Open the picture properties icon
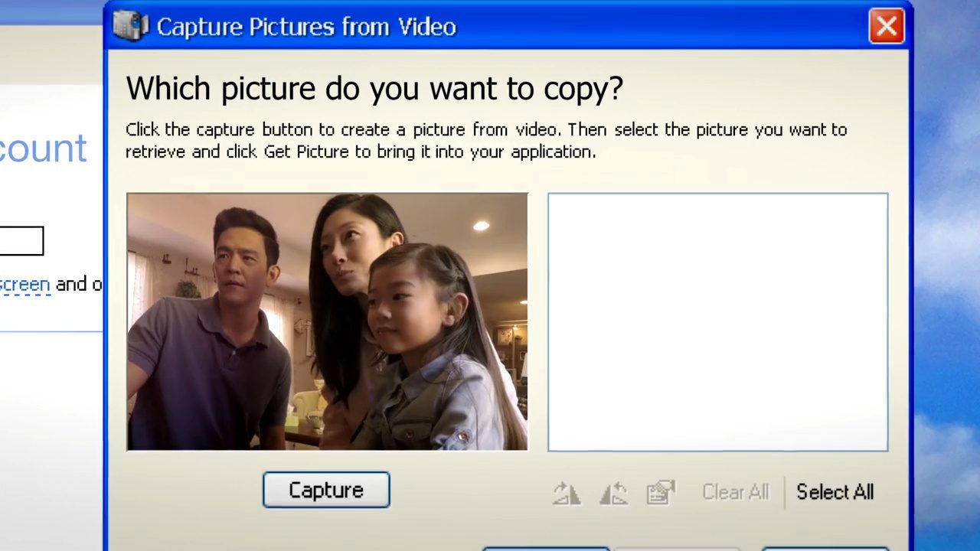The image size is (980, 551). [x=659, y=492]
